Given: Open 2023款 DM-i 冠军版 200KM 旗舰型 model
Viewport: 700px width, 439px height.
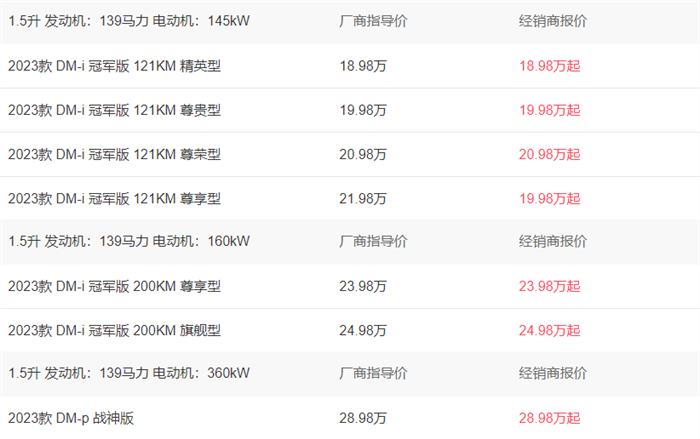Looking at the screenshot, I should pos(114,330).
